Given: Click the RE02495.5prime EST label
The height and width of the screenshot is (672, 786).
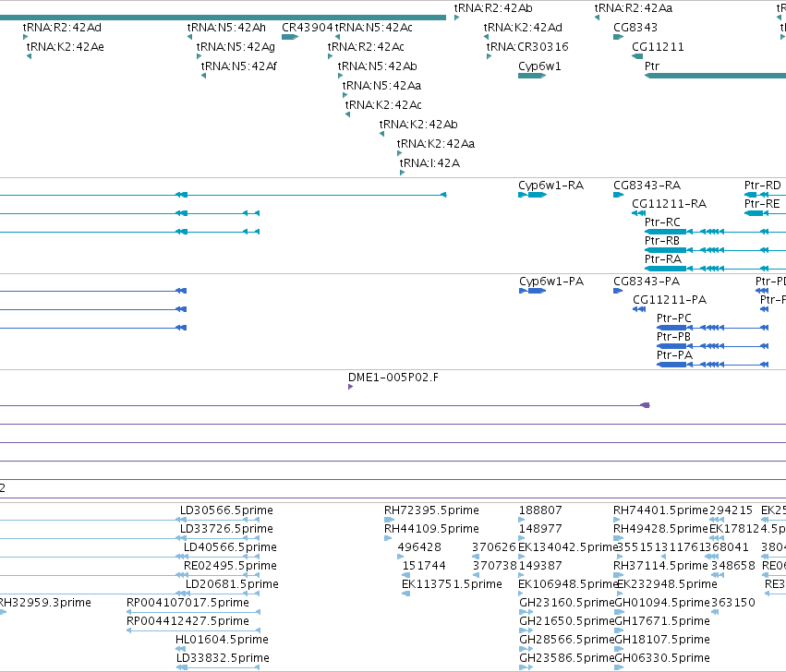Looking at the screenshot, I should 230,566.
